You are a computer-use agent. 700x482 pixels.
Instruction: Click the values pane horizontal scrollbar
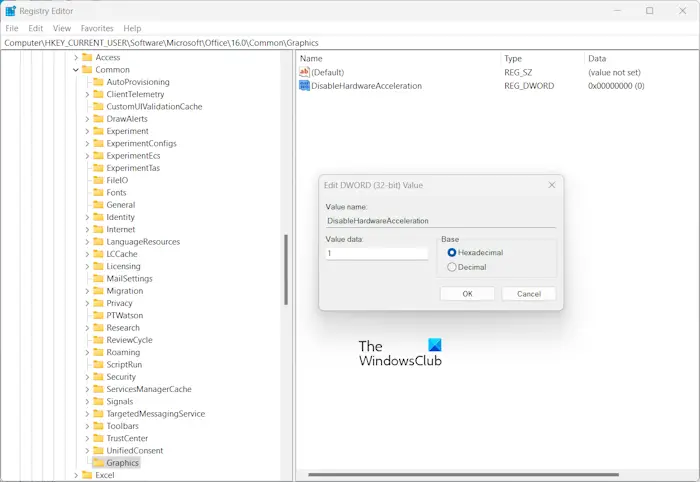(x=463, y=474)
